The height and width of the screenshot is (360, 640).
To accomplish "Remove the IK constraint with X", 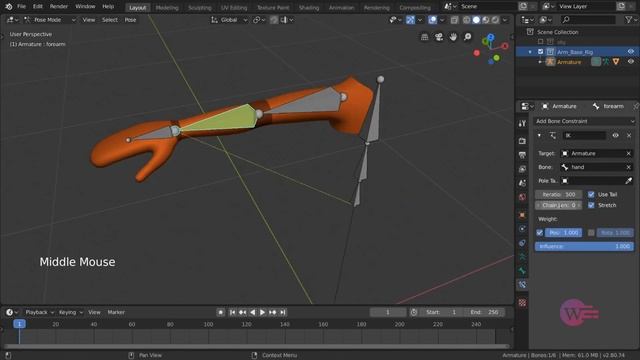I will click(629, 136).
